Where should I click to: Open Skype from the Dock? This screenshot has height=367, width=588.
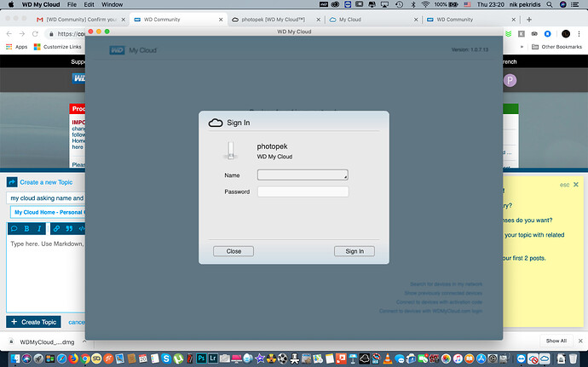[166, 358]
